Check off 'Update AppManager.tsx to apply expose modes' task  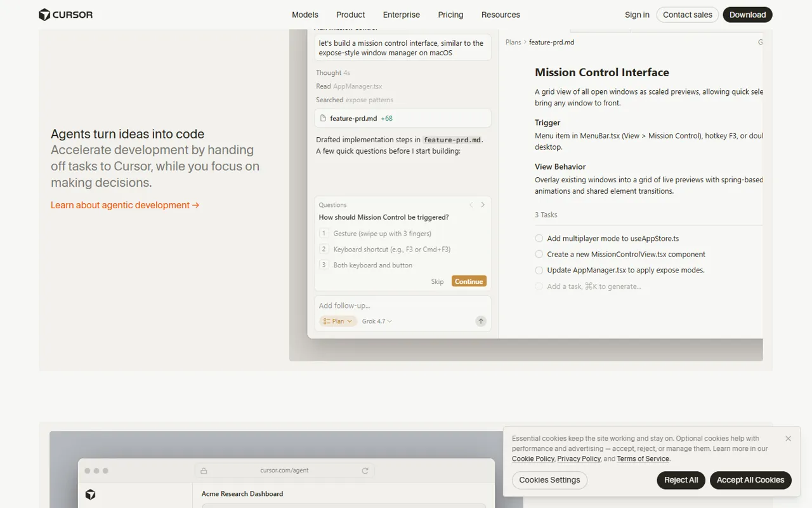tap(539, 271)
